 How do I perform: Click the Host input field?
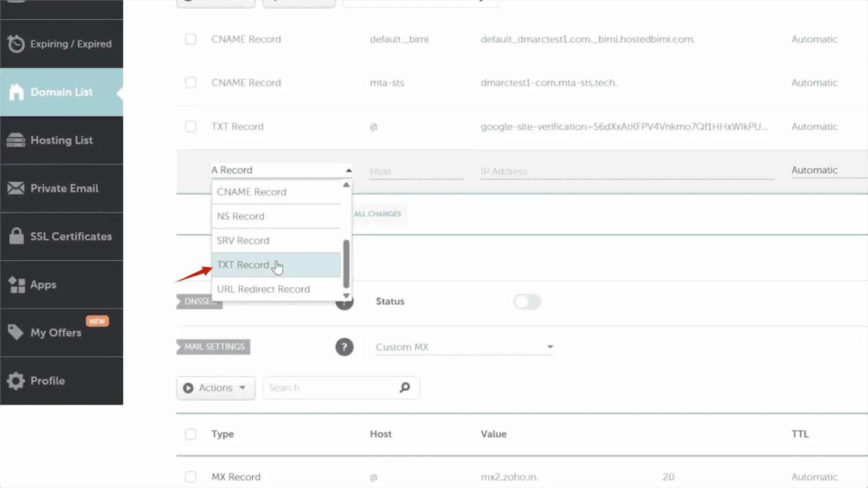point(417,171)
